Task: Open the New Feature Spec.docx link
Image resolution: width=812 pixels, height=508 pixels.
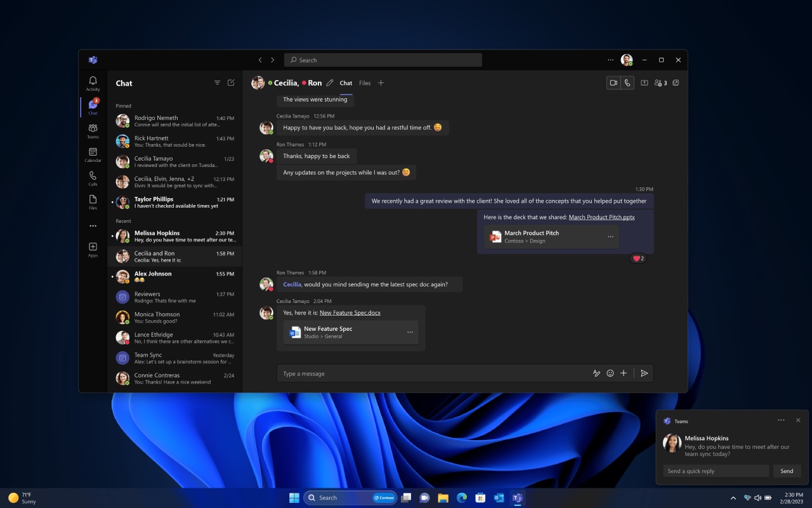Action: [350, 313]
